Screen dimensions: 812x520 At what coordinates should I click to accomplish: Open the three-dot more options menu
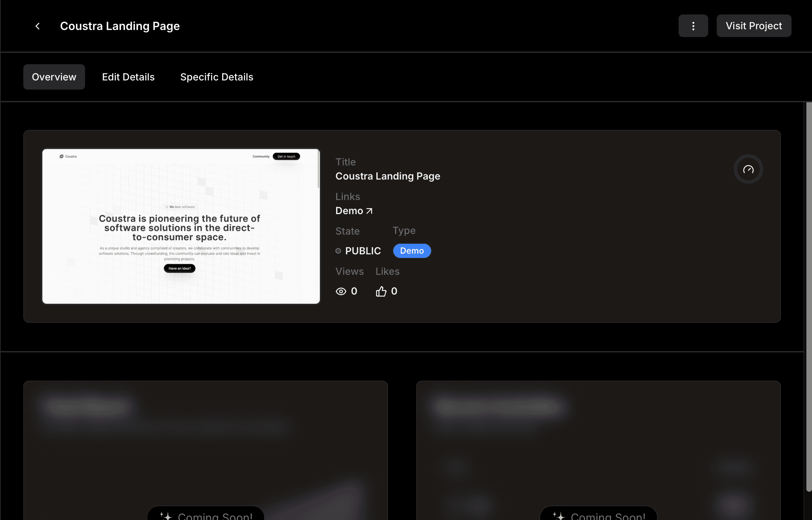693,26
